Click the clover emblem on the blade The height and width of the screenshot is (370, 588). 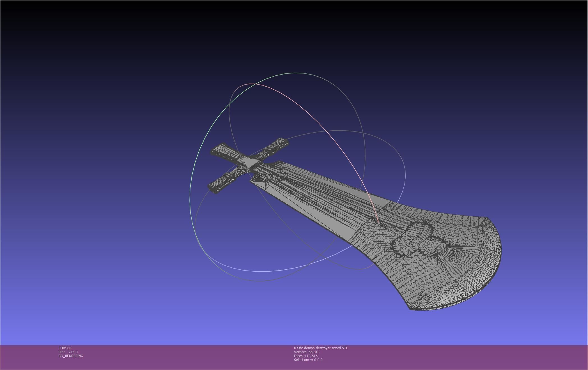pos(419,239)
